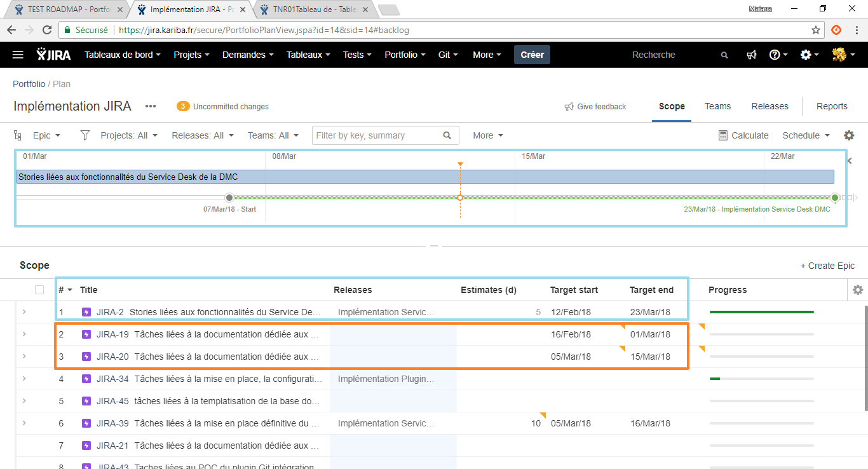Click the hierarchy icon beside Epic
The width and height of the screenshot is (868, 469).
[18, 135]
